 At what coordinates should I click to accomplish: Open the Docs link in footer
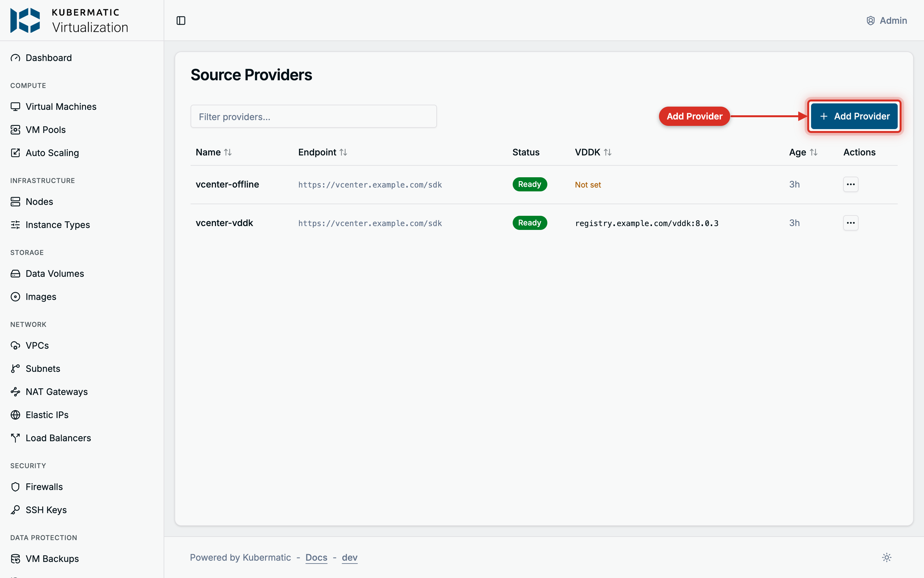(316, 557)
